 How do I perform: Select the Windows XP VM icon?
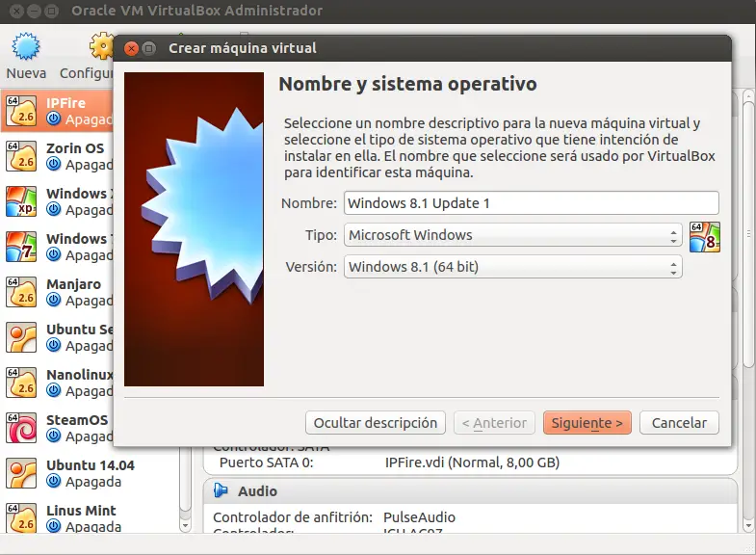click(21, 201)
